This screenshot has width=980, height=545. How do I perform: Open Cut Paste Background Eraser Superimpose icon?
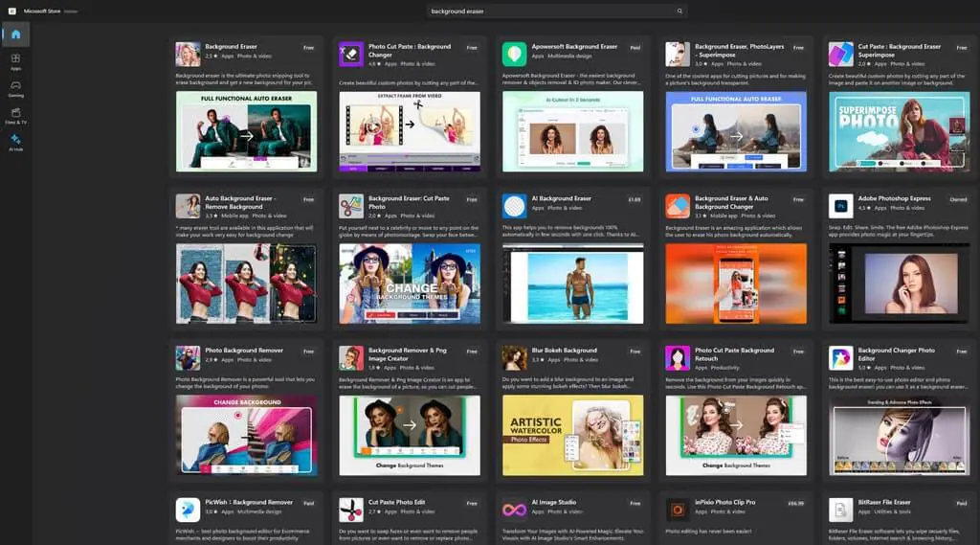840,55
